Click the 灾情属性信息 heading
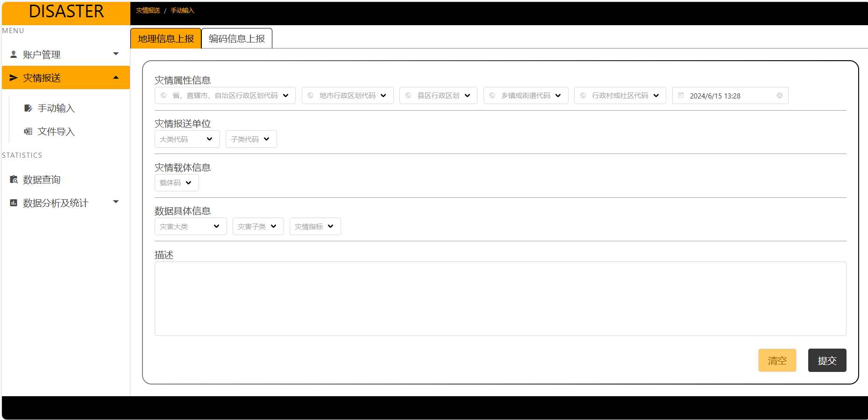868x420 pixels. click(x=183, y=80)
